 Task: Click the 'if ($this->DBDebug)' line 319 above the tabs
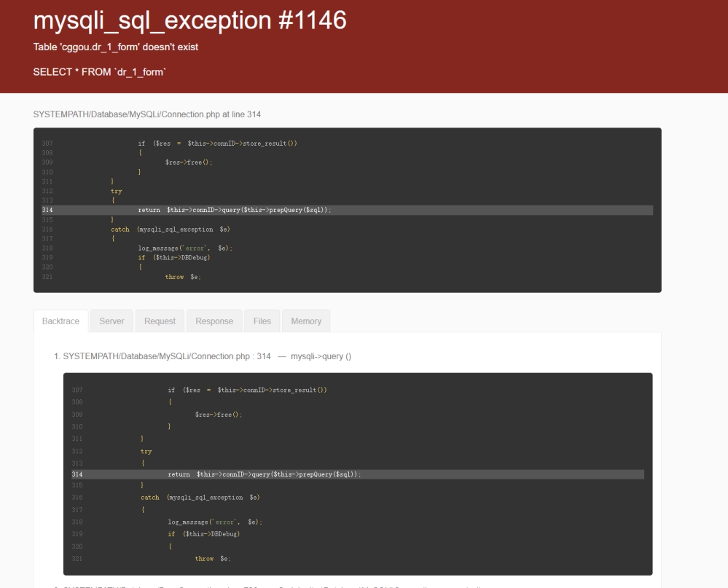(174, 258)
